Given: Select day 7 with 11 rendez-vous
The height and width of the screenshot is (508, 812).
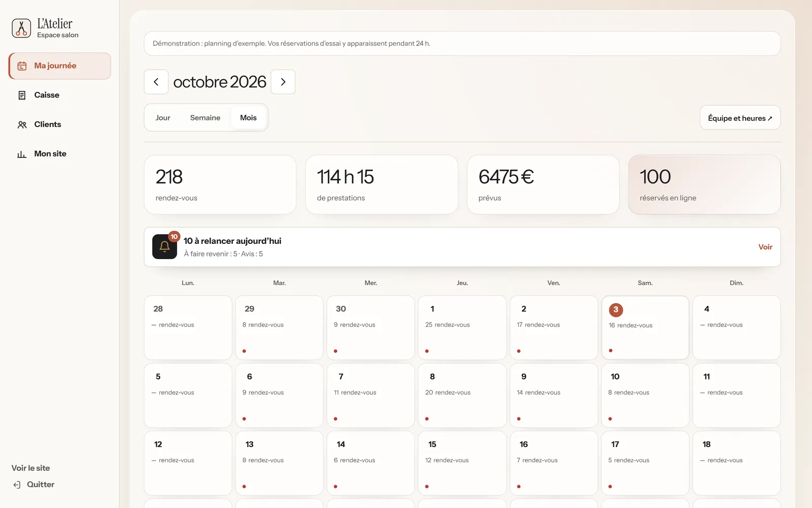Looking at the screenshot, I should (370, 395).
